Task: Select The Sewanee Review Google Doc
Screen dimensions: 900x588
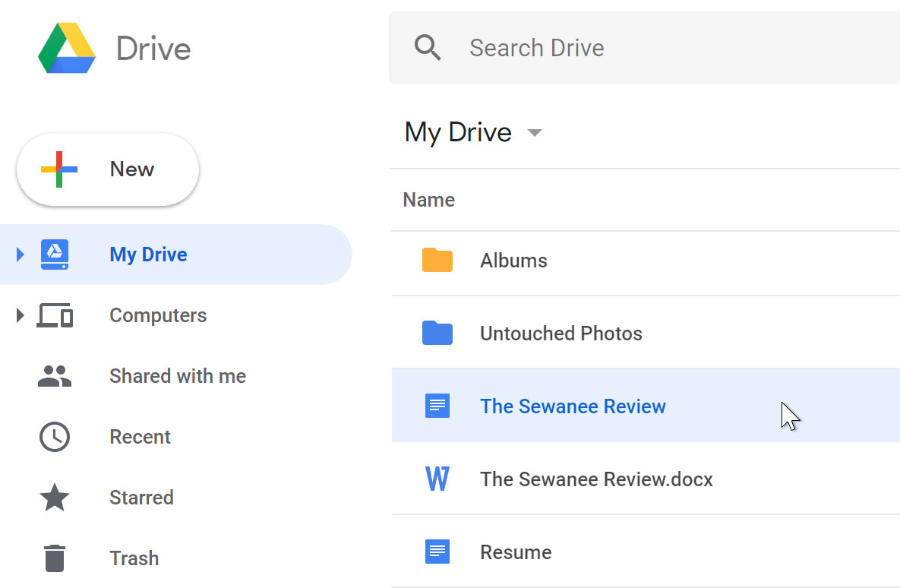Action: (x=573, y=406)
